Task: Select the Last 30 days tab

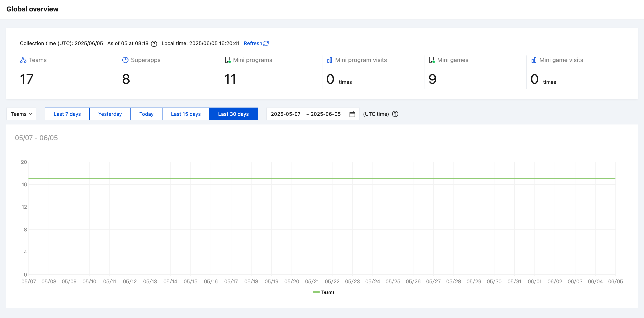Action: [x=233, y=114]
